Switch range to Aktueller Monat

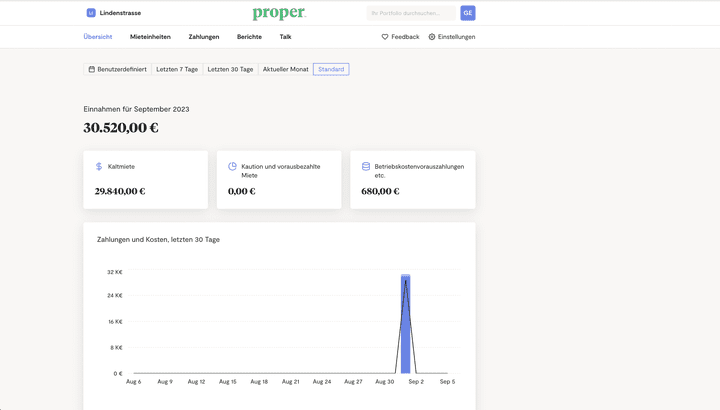[x=285, y=69]
